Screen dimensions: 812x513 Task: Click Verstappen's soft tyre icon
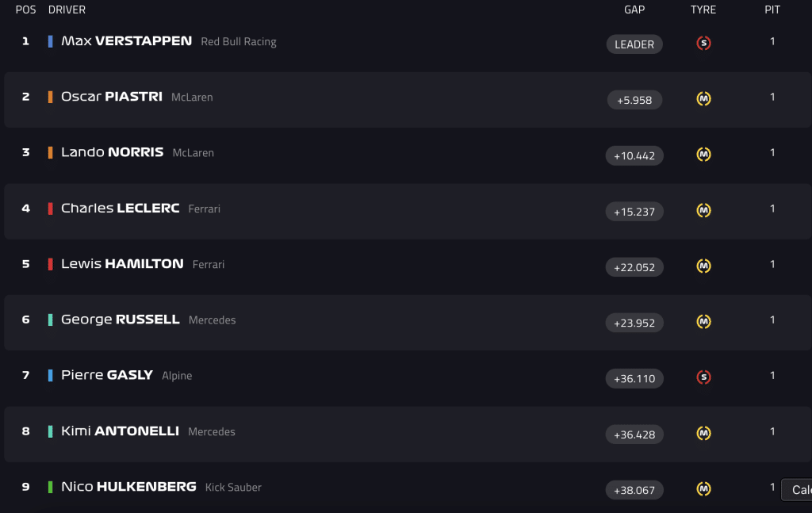point(703,43)
